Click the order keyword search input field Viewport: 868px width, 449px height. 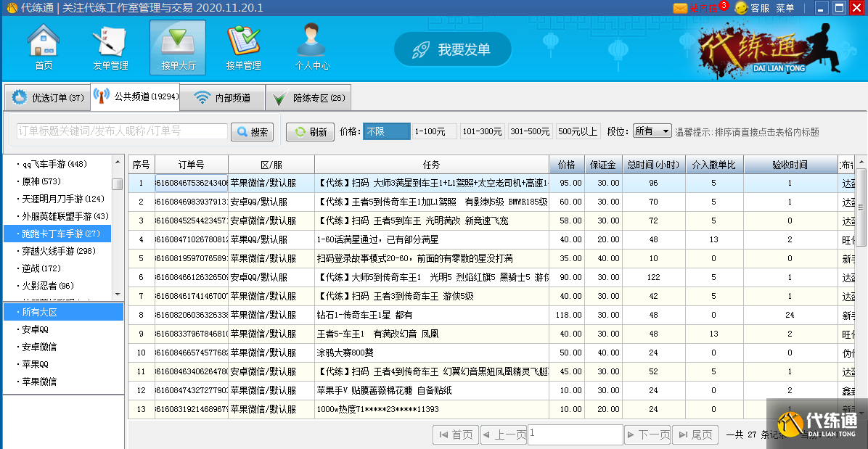point(122,131)
